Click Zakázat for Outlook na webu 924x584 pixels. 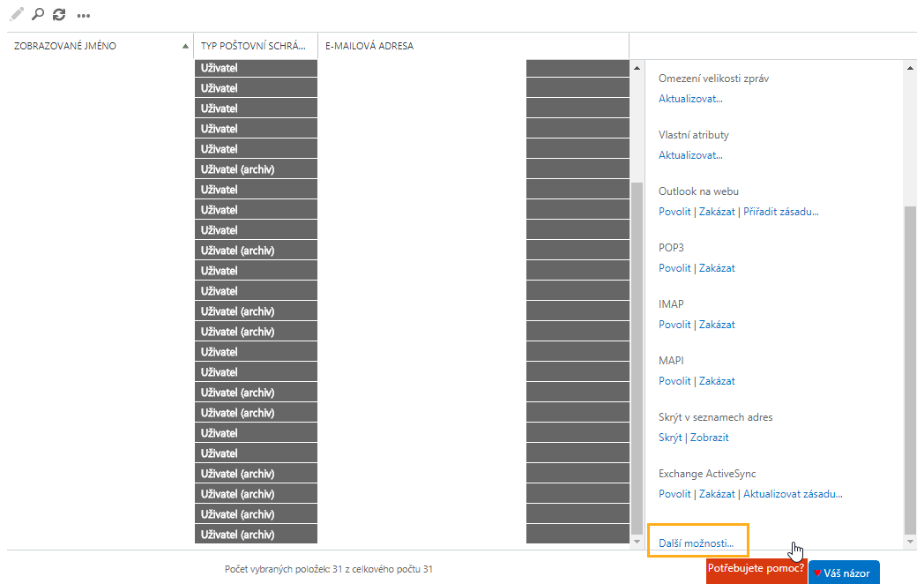coord(717,212)
